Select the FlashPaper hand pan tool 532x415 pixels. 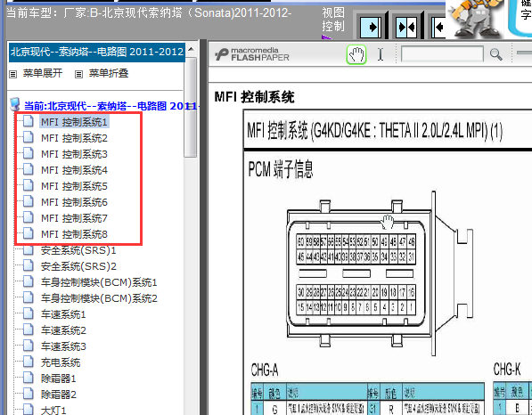[x=356, y=54]
